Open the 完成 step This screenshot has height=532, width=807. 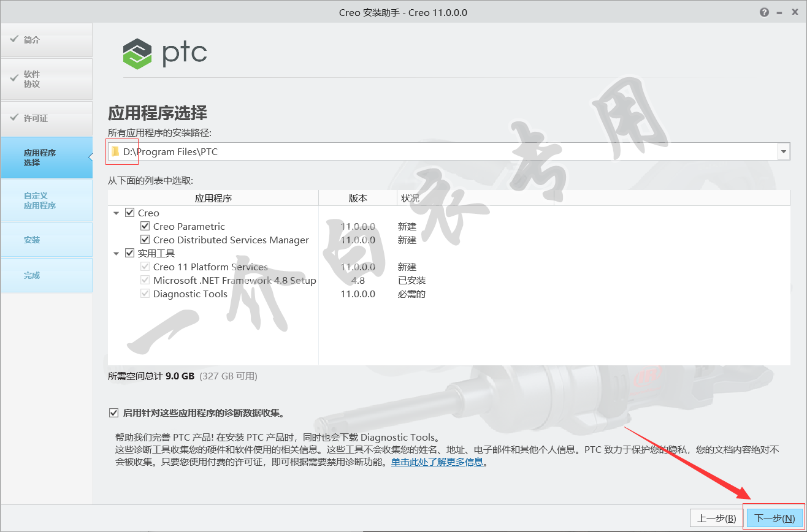(47, 275)
